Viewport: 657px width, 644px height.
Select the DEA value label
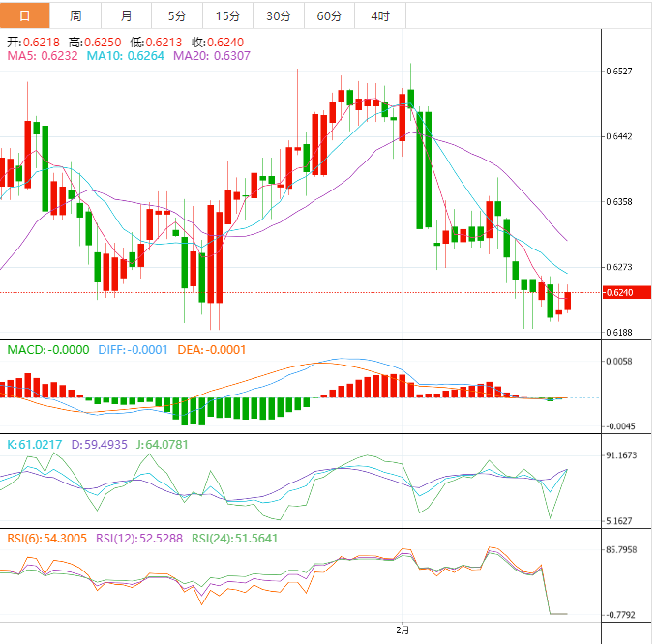pyautogui.click(x=212, y=349)
